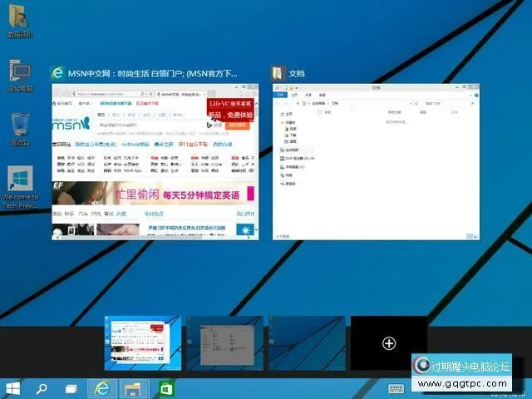Screen dimensions: 532x399
Task: Select the This PC monitor desktop icon
Action: (20, 71)
